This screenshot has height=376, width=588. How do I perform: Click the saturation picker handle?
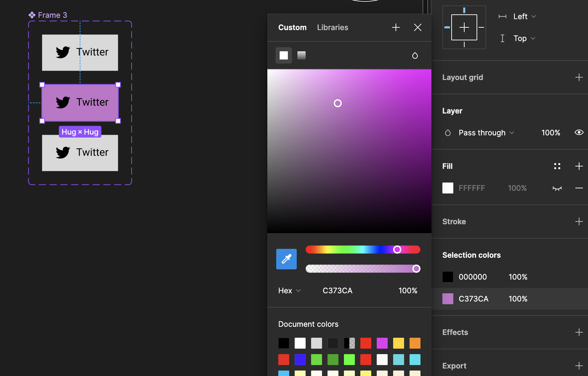pyautogui.click(x=338, y=103)
